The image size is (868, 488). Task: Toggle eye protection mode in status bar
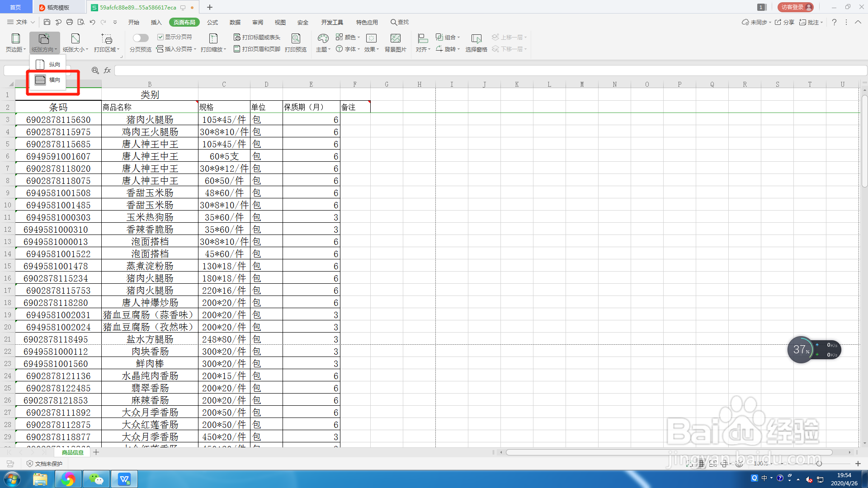(x=739, y=464)
